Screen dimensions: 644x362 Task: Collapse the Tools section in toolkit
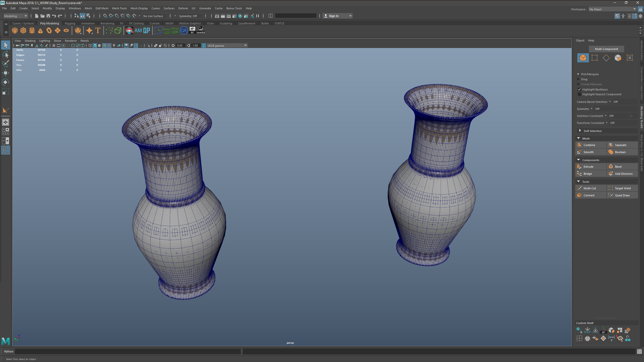point(579,182)
